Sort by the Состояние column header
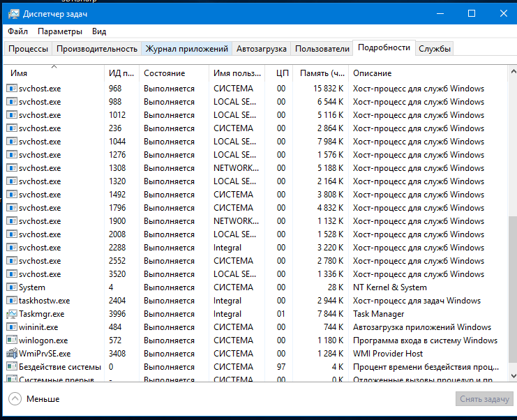 [x=174, y=73]
